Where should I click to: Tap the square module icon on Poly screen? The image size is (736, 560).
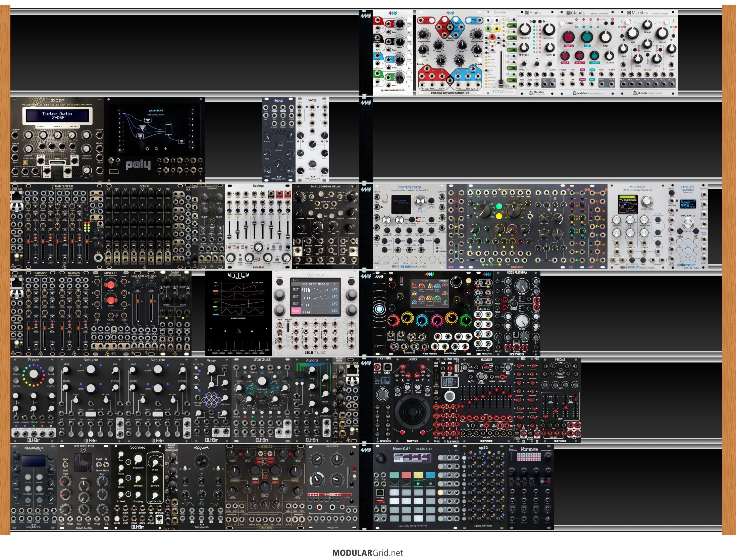pos(147,149)
